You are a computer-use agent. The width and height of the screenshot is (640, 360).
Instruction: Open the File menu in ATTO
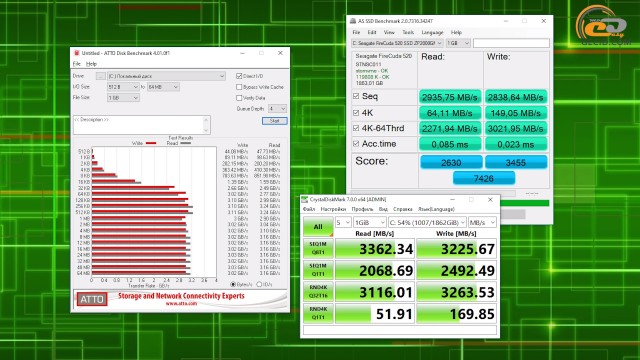(77, 64)
